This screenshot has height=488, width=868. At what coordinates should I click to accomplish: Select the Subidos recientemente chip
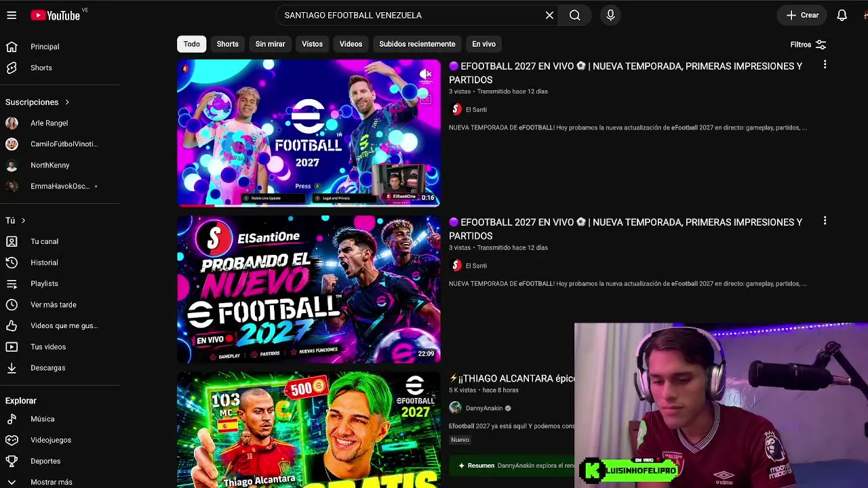tap(417, 44)
